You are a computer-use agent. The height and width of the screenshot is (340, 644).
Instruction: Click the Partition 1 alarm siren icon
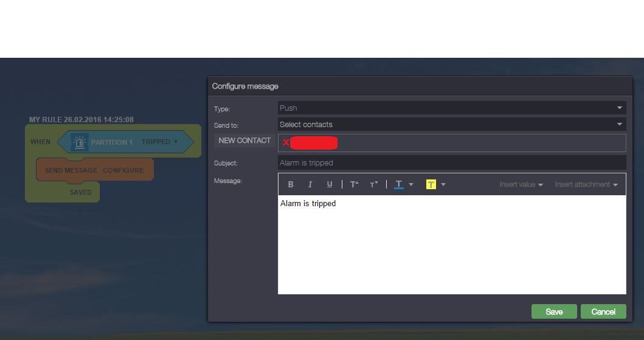coord(79,142)
